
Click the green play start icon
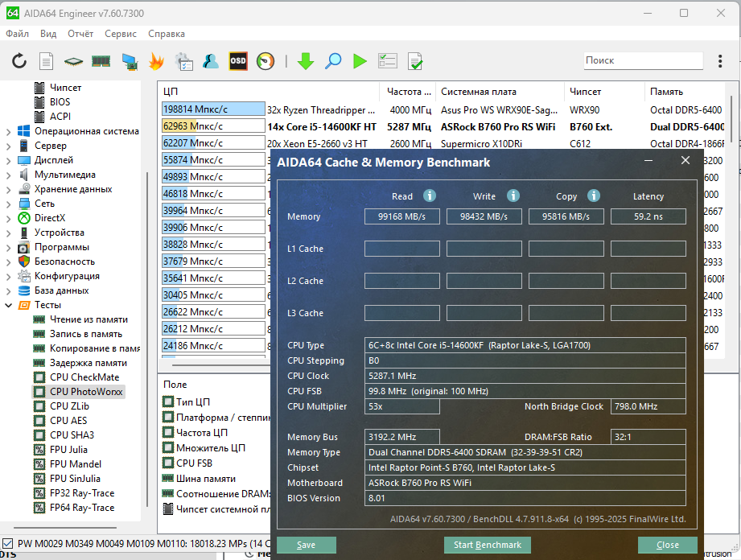[x=360, y=61]
